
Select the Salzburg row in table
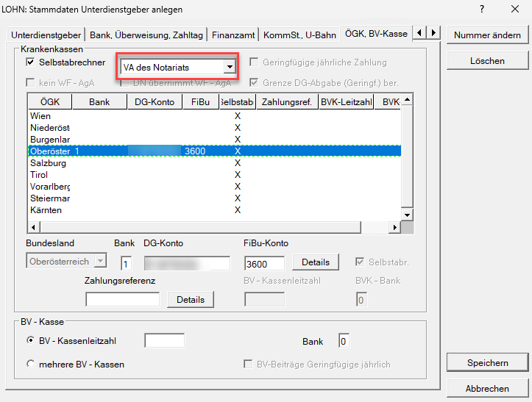click(x=50, y=163)
